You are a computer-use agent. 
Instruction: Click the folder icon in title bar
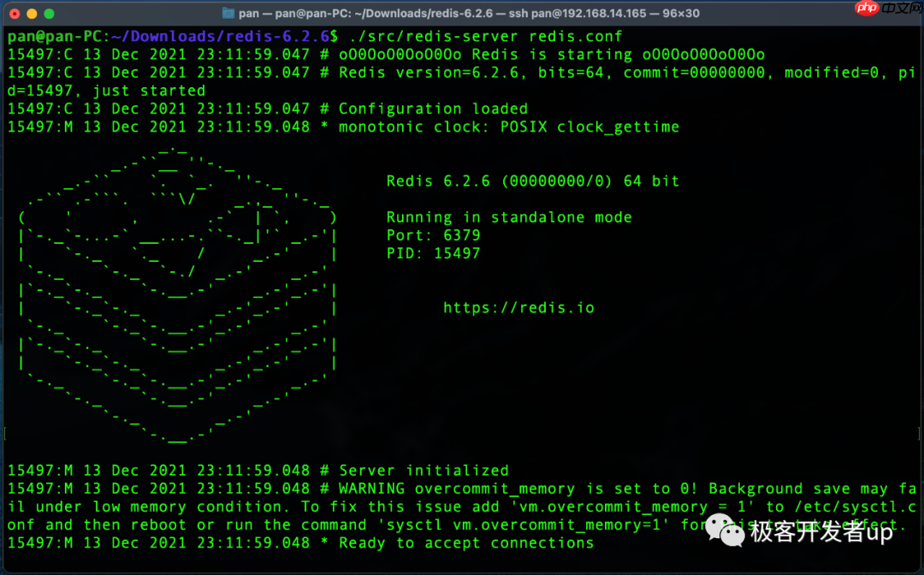pos(228,13)
